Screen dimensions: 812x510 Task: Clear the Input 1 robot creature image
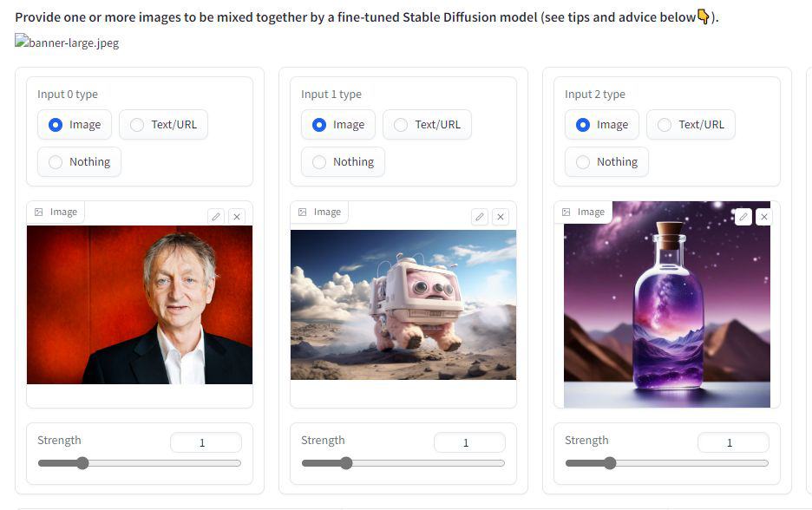(x=501, y=217)
